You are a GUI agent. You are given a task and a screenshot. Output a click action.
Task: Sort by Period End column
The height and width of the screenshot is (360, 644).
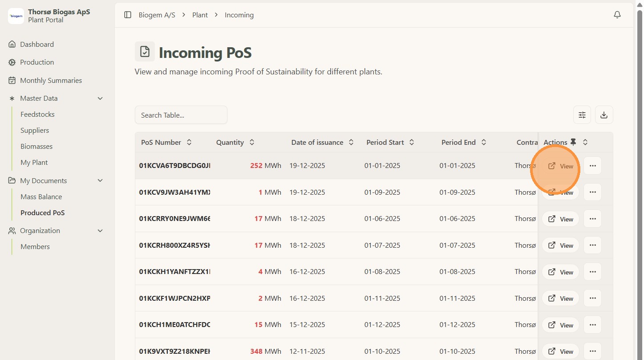tap(483, 142)
